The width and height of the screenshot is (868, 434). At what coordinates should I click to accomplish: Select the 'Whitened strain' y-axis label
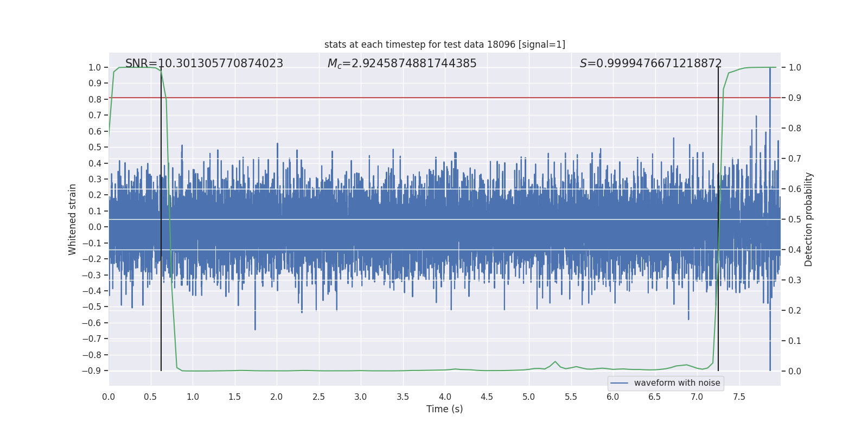pyautogui.click(x=72, y=219)
